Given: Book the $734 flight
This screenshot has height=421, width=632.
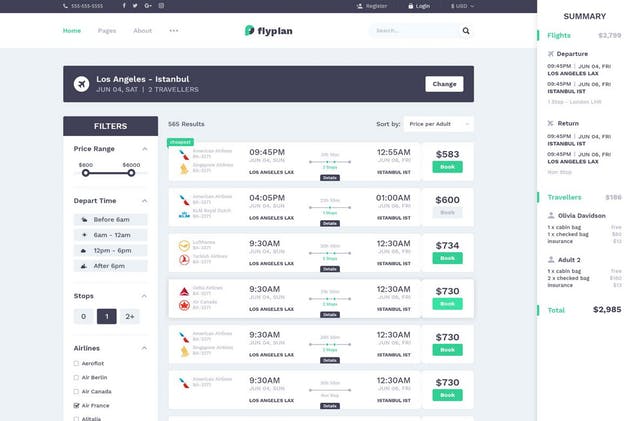Looking at the screenshot, I should pos(447,258).
